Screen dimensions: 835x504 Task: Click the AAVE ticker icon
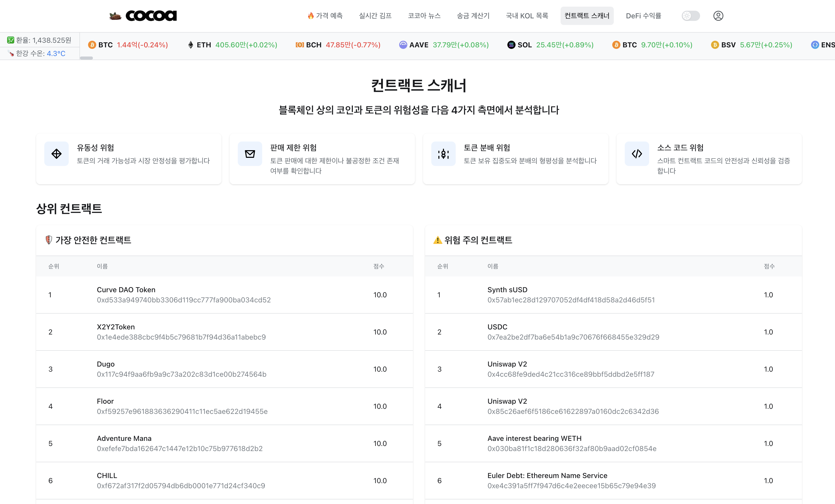(403, 45)
